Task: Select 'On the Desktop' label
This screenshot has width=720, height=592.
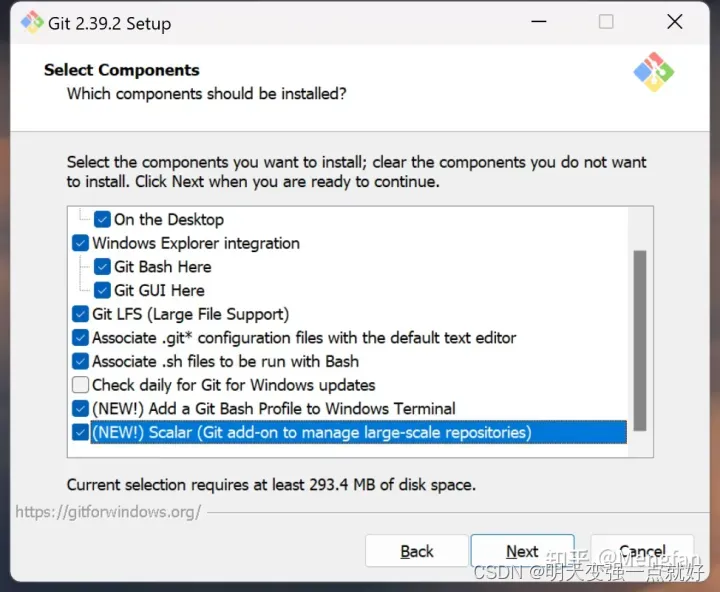Action: (x=169, y=220)
